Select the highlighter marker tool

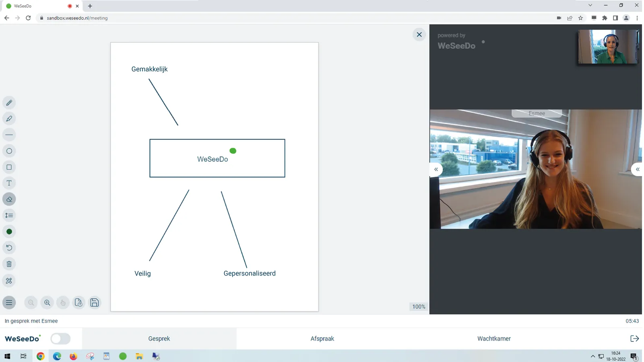[9, 119]
